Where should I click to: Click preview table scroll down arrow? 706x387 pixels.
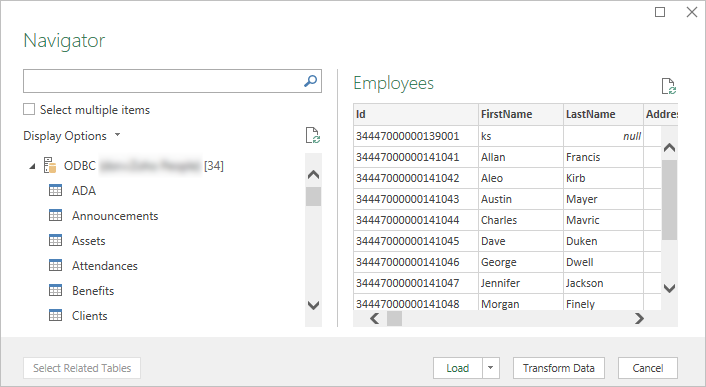coord(670,288)
